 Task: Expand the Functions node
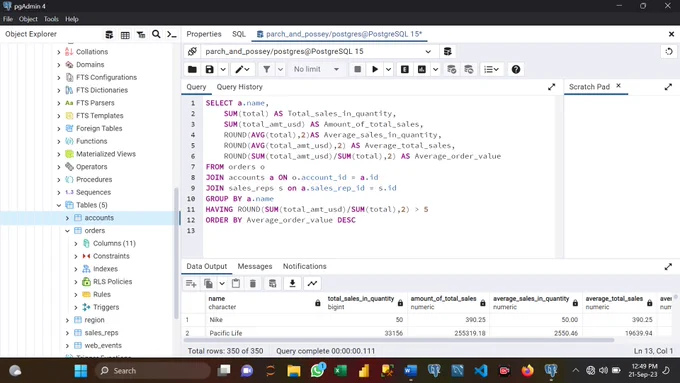(59, 141)
